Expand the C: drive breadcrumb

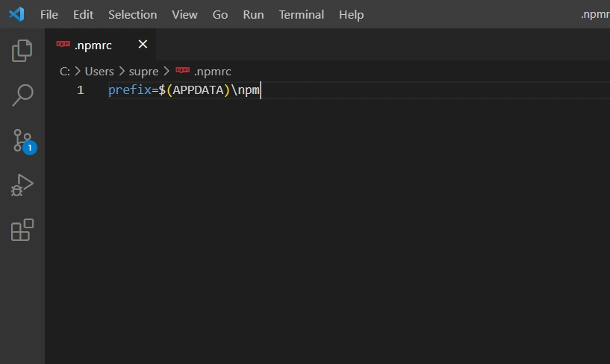(65, 72)
